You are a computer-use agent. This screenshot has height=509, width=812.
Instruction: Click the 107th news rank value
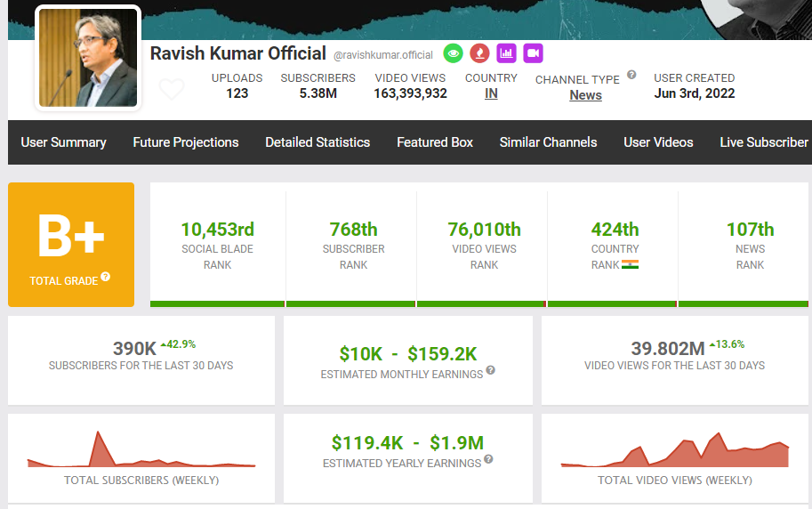[x=751, y=229]
